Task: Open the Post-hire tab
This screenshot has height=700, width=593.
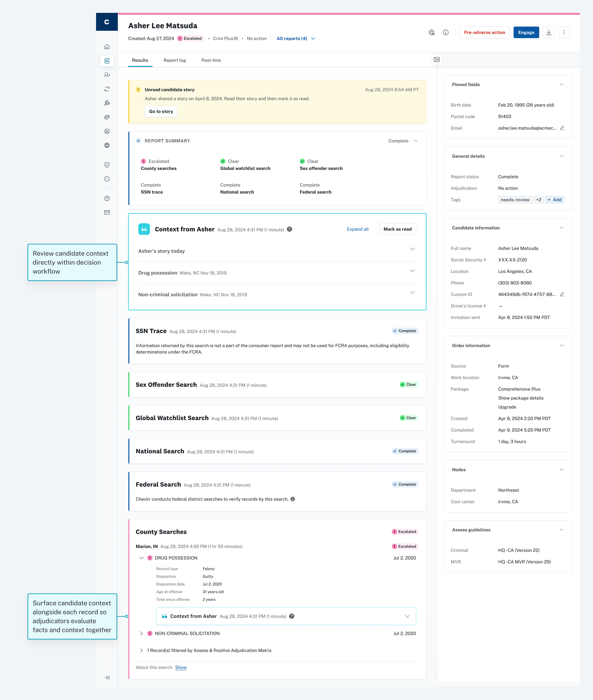Action: click(211, 60)
